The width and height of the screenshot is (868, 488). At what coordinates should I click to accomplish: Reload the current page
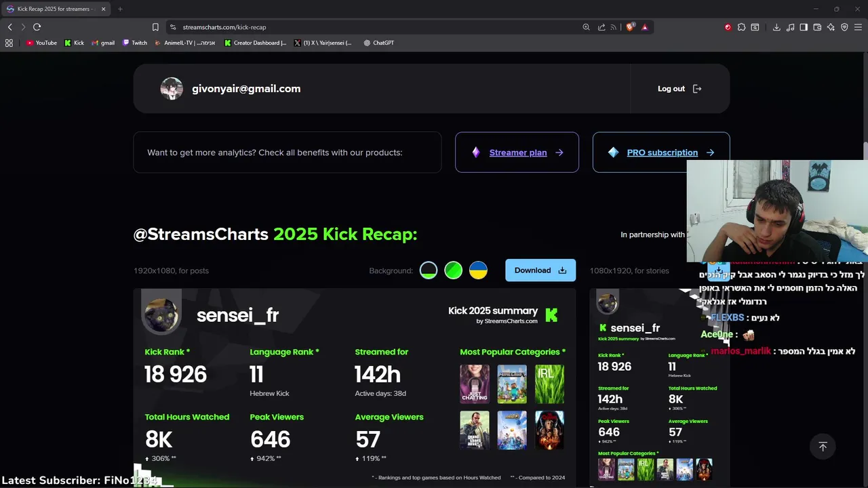point(37,27)
